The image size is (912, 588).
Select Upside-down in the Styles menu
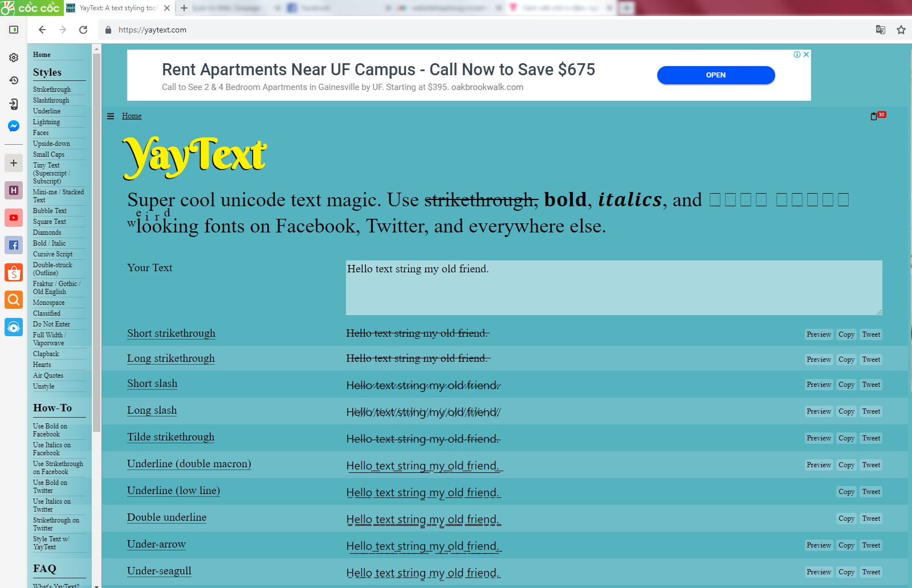(x=51, y=144)
